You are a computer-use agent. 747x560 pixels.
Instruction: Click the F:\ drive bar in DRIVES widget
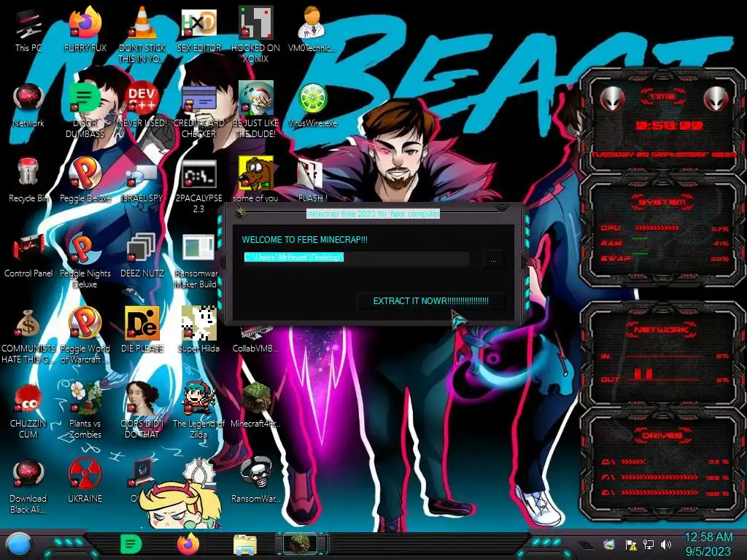[659, 477]
